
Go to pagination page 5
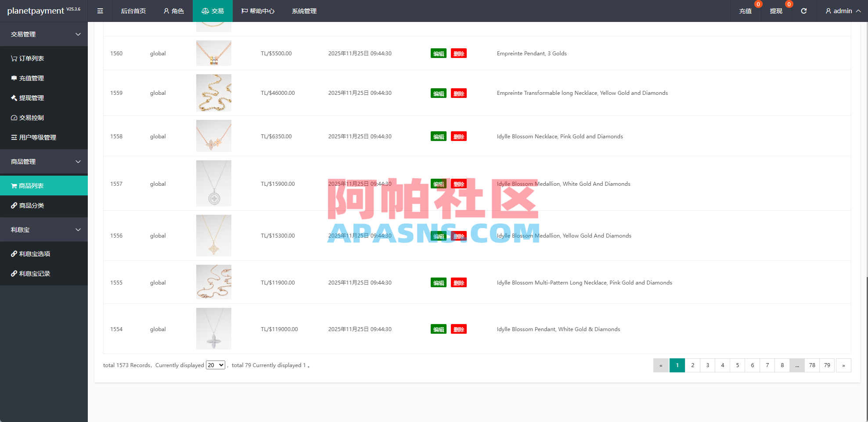(737, 365)
